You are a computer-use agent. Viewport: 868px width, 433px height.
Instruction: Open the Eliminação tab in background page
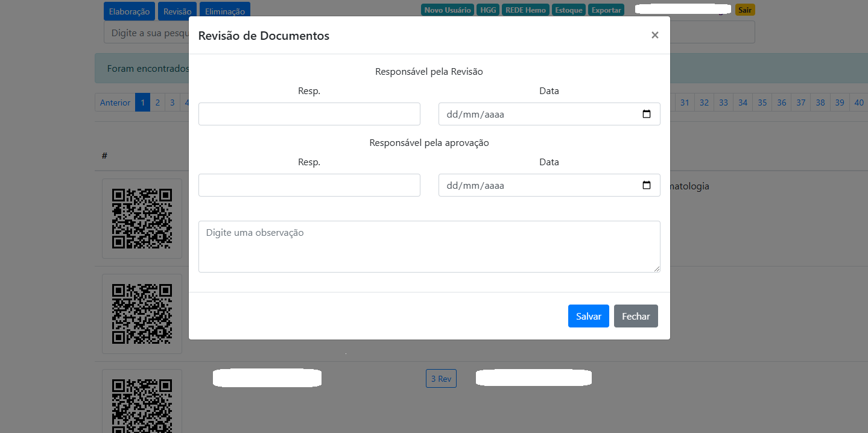(224, 11)
